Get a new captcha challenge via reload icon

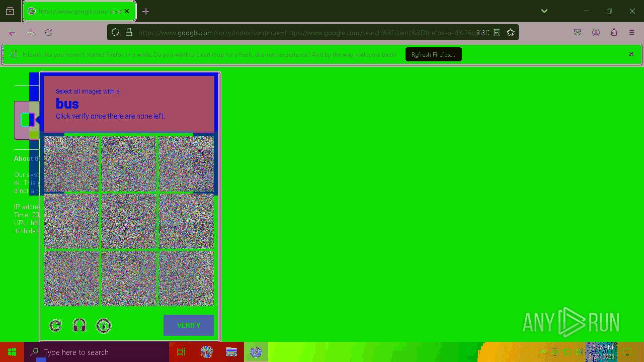tap(55, 326)
